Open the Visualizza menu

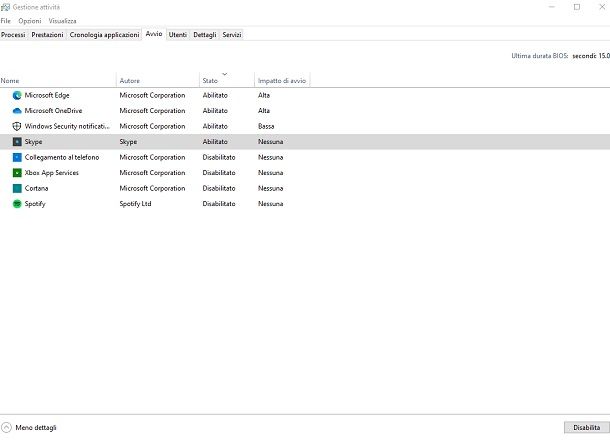pyautogui.click(x=62, y=21)
